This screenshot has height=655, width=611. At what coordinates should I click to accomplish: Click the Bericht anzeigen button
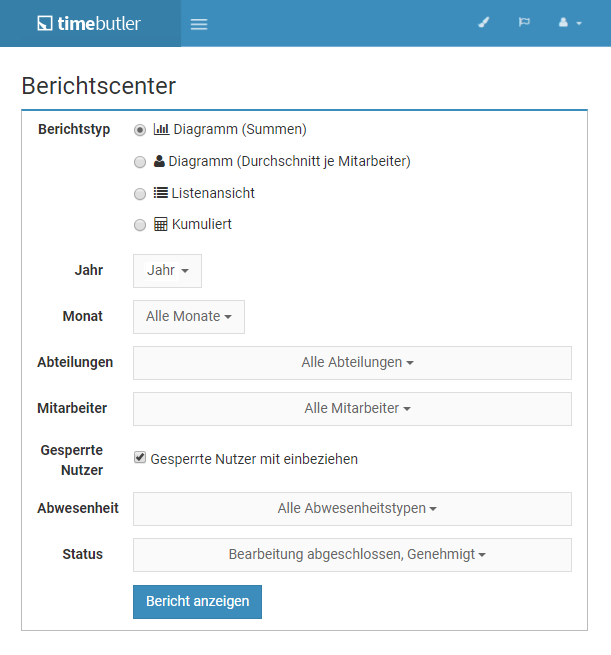tap(198, 602)
